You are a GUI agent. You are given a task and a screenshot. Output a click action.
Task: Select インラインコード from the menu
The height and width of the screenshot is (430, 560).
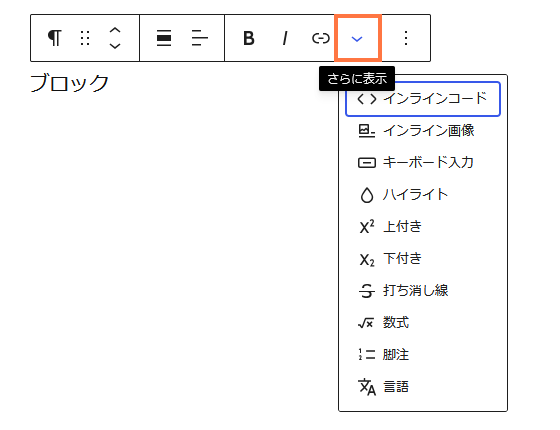tap(423, 99)
